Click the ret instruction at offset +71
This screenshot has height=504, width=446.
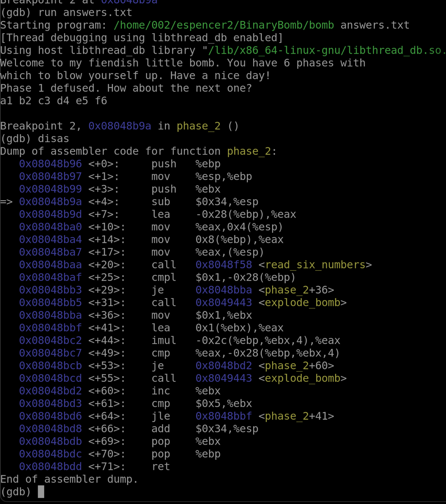tap(161, 467)
